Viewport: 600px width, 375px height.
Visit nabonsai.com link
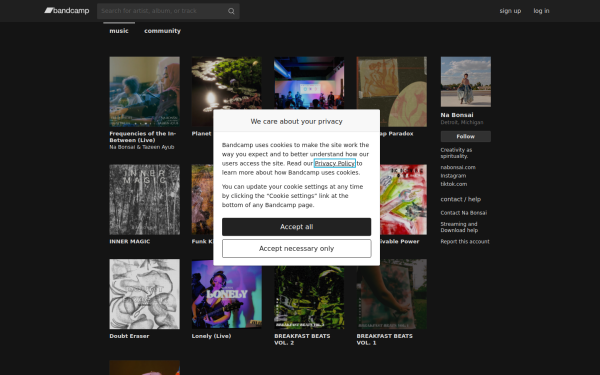(458, 167)
